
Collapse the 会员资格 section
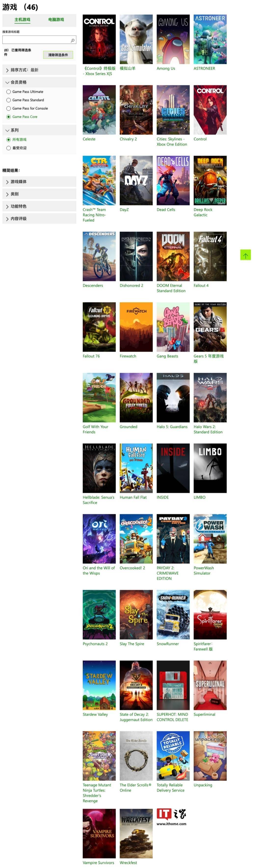pyautogui.click(x=39, y=82)
